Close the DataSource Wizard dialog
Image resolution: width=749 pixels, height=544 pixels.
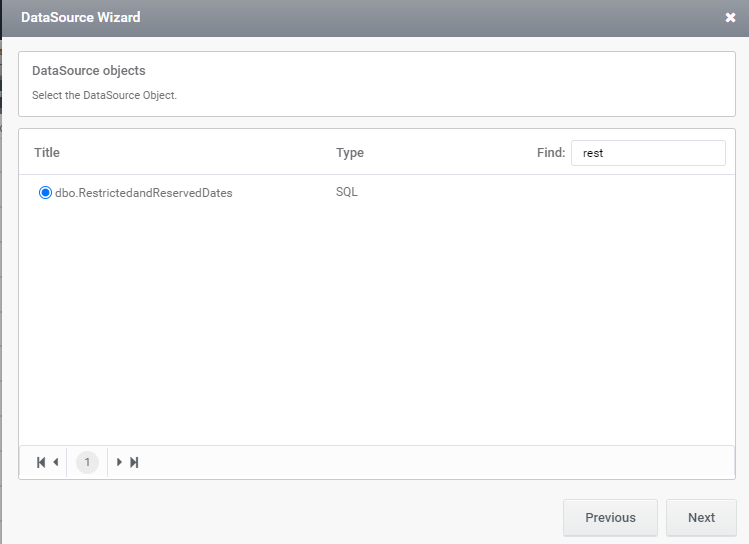[x=730, y=18]
